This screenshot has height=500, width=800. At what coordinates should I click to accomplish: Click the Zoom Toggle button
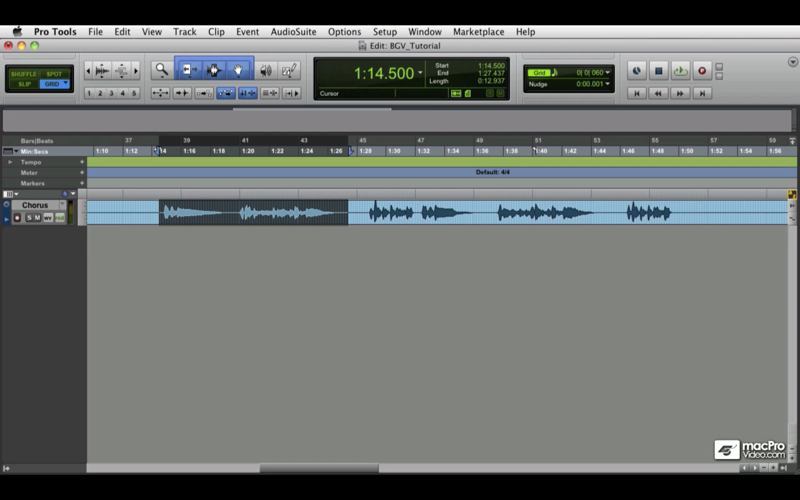160,93
